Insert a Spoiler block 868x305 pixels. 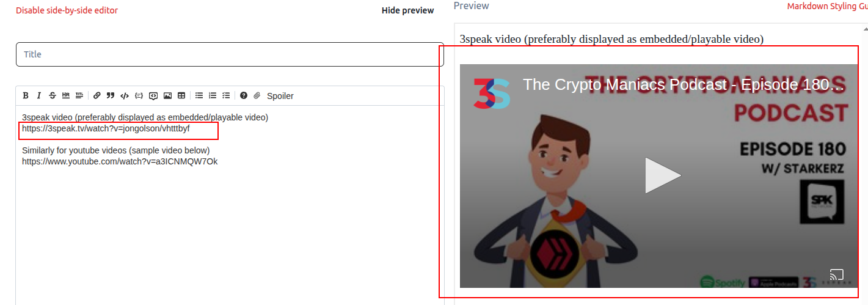point(280,96)
